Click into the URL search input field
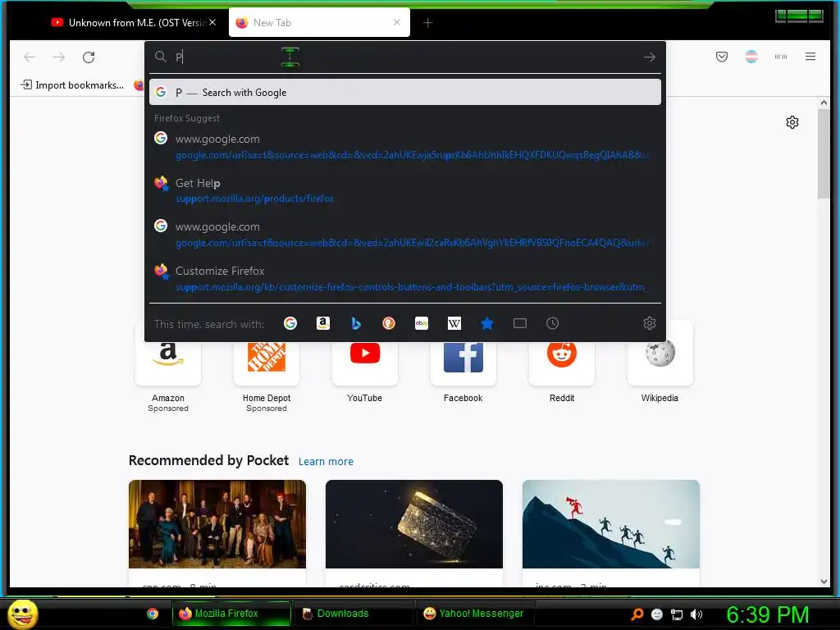Image resolution: width=840 pixels, height=630 pixels. click(407, 57)
